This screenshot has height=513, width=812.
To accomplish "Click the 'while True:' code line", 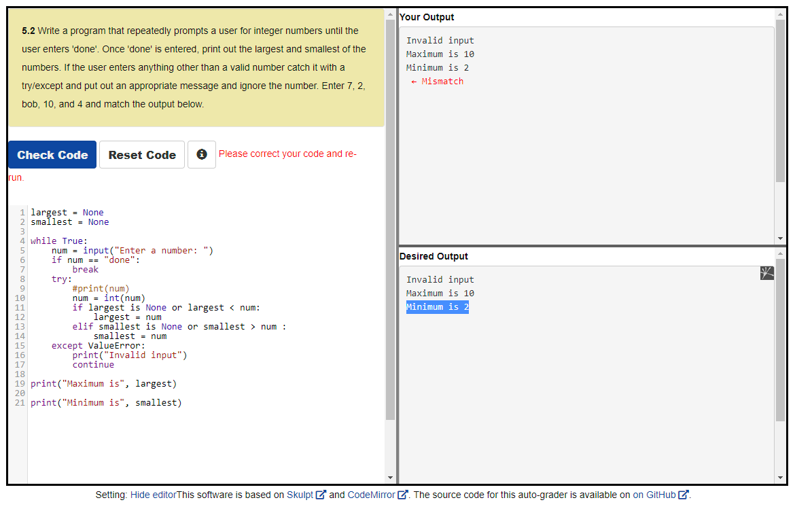I will [58, 241].
